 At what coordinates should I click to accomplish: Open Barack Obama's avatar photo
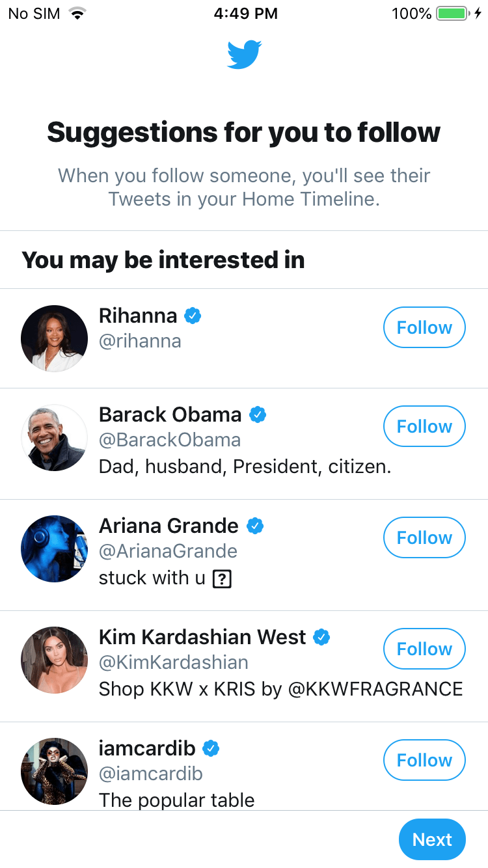pyautogui.click(x=54, y=437)
